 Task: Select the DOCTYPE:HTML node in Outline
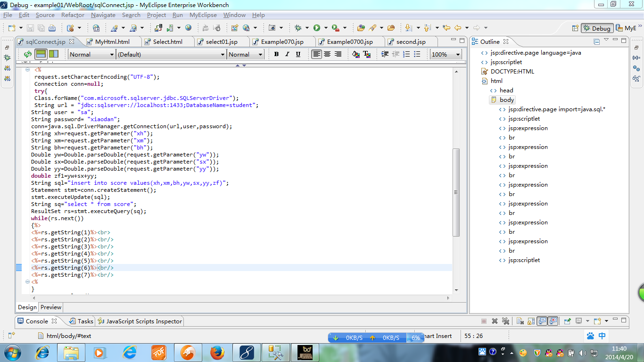(507, 72)
